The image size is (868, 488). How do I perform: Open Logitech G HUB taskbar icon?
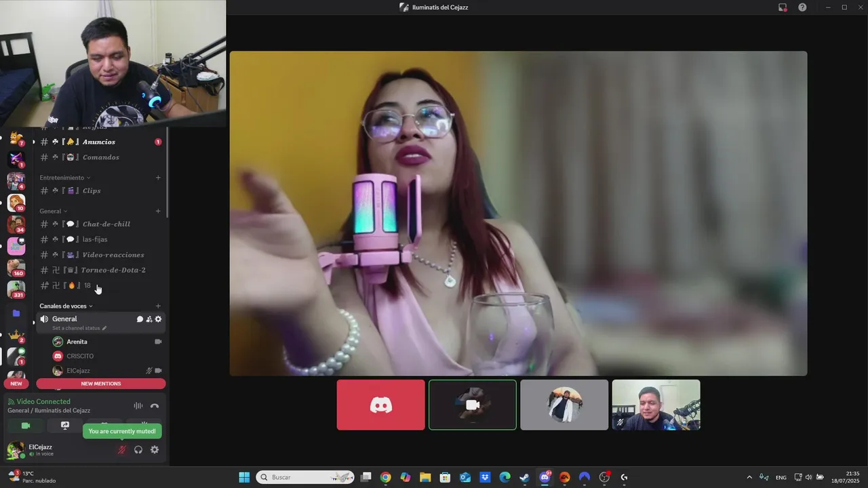point(624,477)
